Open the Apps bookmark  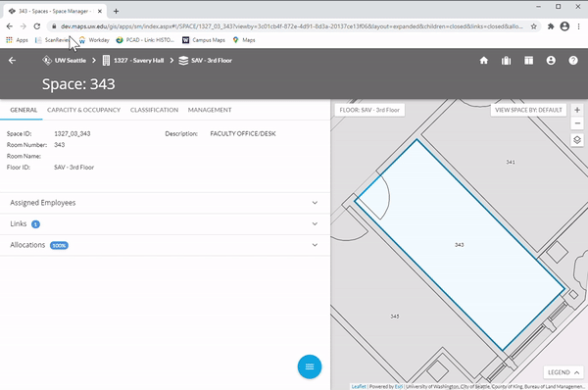point(17,40)
